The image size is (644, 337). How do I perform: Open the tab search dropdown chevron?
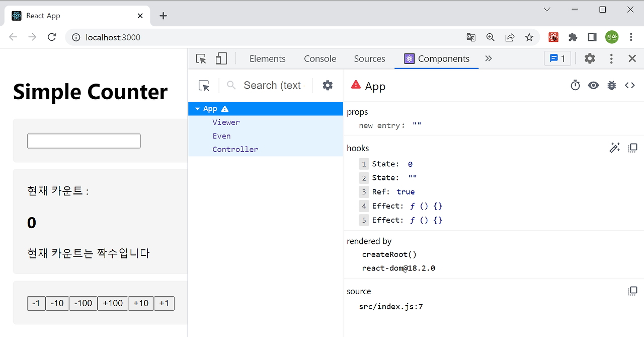547,10
